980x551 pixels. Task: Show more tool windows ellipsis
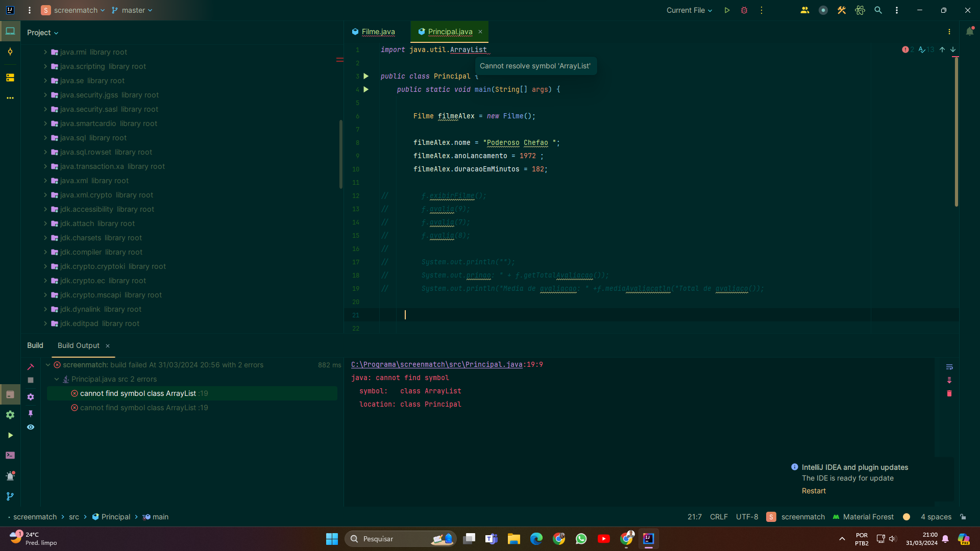pos(10,98)
